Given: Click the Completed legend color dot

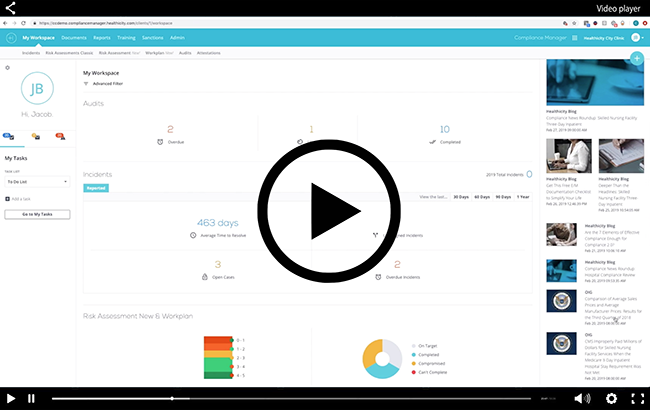Looking at the screenshot, I should [414, 355].
